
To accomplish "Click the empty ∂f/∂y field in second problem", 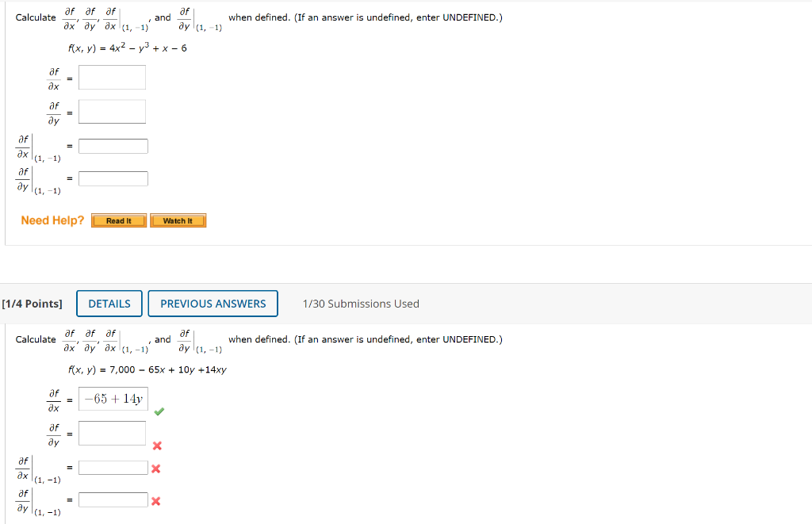I will 112,433.
